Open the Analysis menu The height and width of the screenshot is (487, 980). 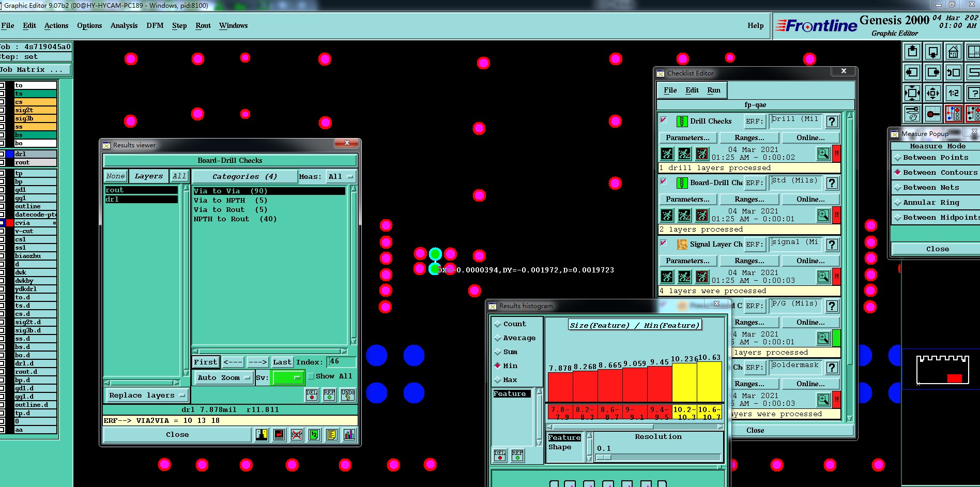point(124,25)
